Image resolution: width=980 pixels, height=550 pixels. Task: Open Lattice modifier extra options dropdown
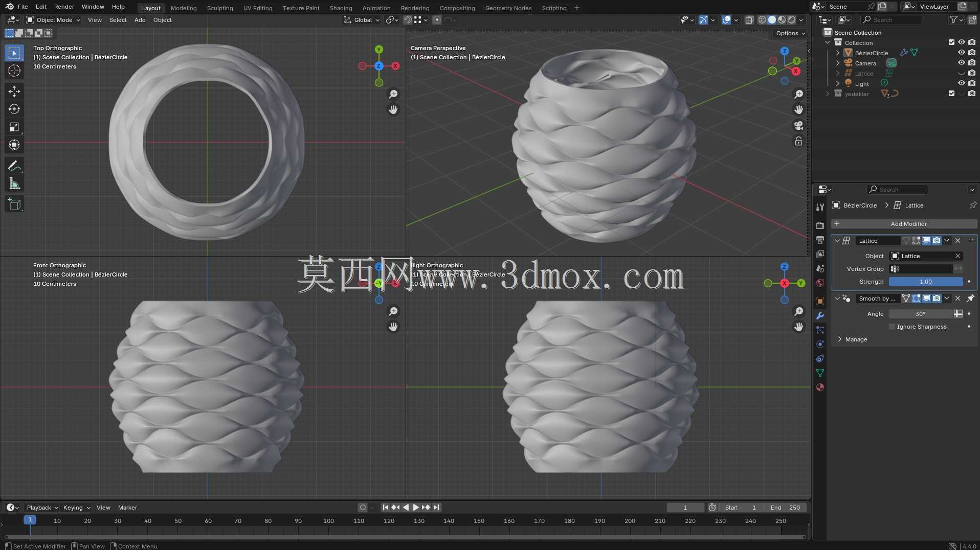[x=947, y=240]
